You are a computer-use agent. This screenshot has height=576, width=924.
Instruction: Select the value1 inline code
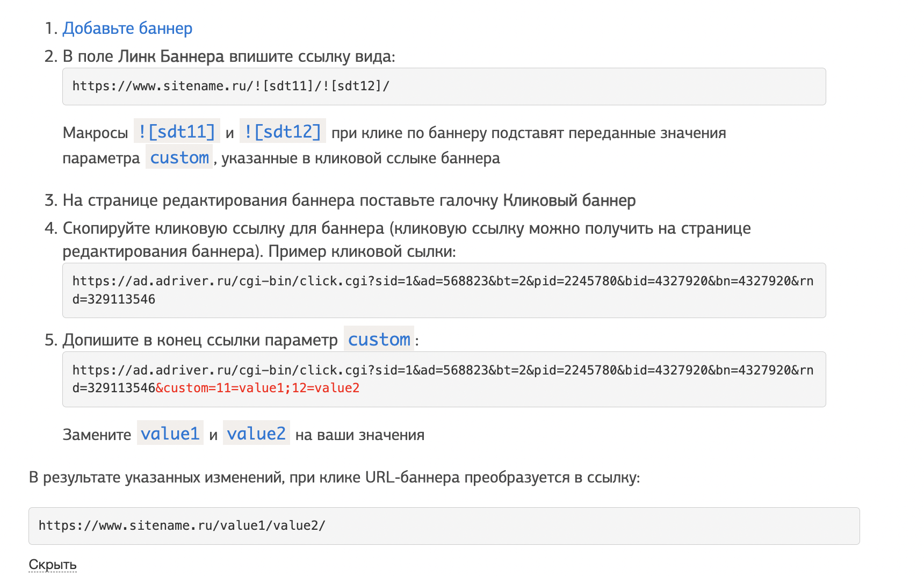click(170, 434)
